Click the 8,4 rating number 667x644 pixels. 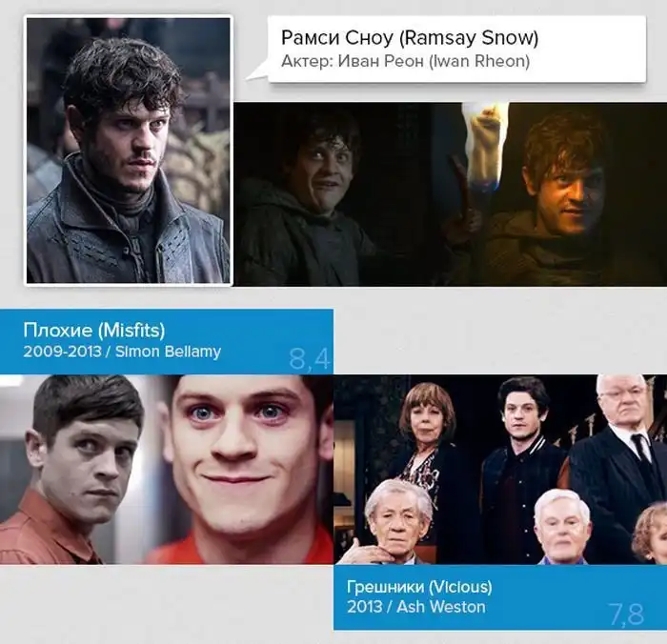(x=310, y=358)
